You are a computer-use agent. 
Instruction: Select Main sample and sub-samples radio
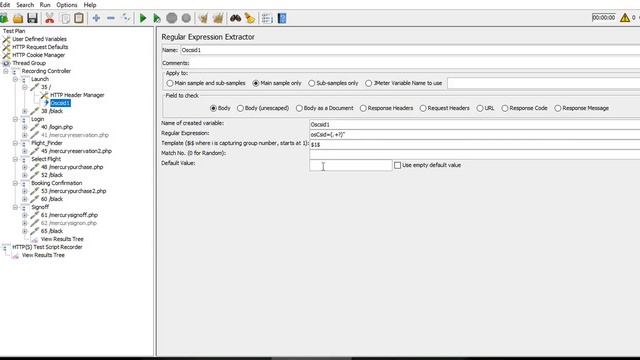170,83
